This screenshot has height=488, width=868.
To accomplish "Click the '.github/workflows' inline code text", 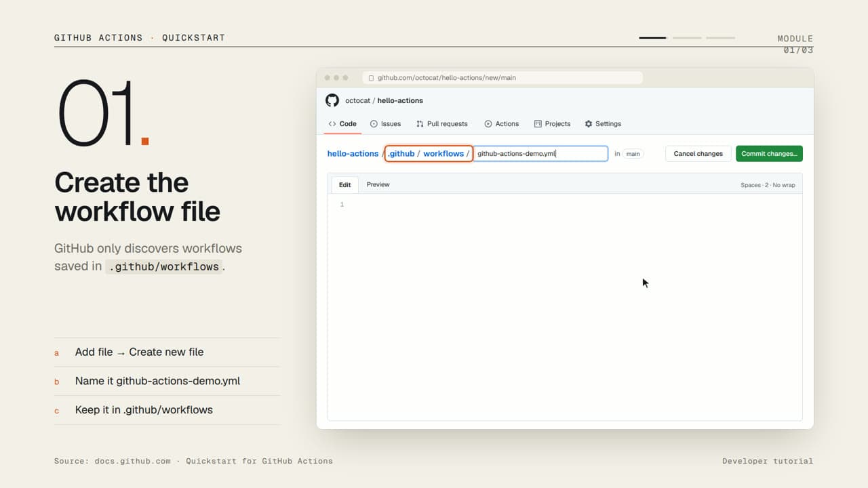I will pos(163,266).
